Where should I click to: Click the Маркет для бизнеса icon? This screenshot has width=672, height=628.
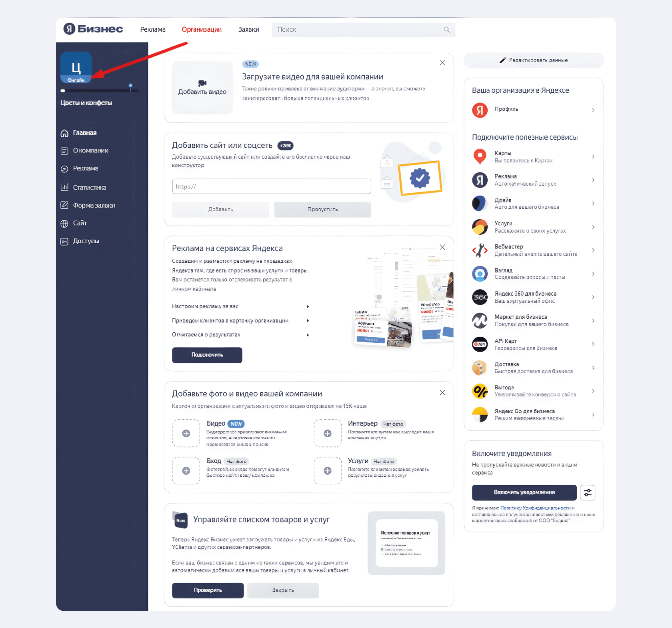pyautogui.click(x=480, y=320)
